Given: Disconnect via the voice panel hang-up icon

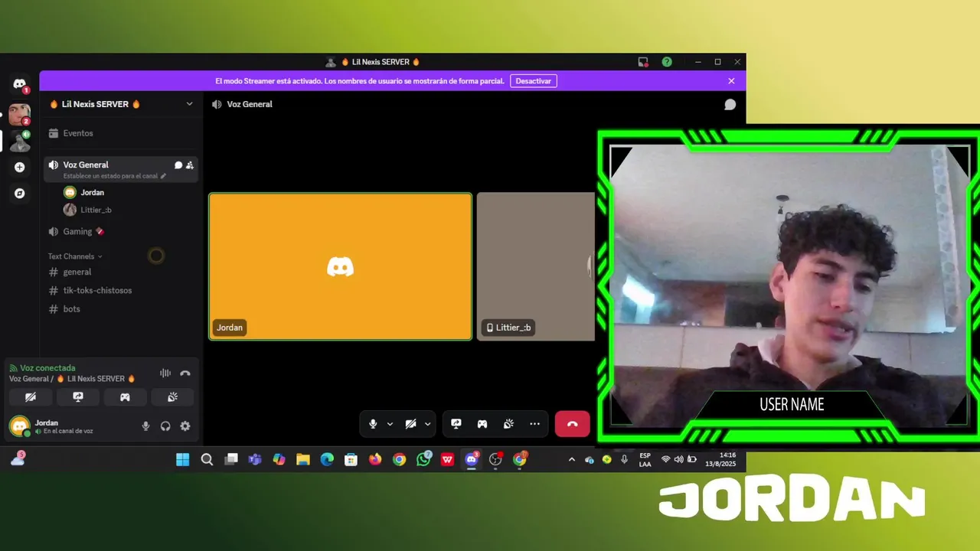Looking at the screenshot, I should point(185,373).
